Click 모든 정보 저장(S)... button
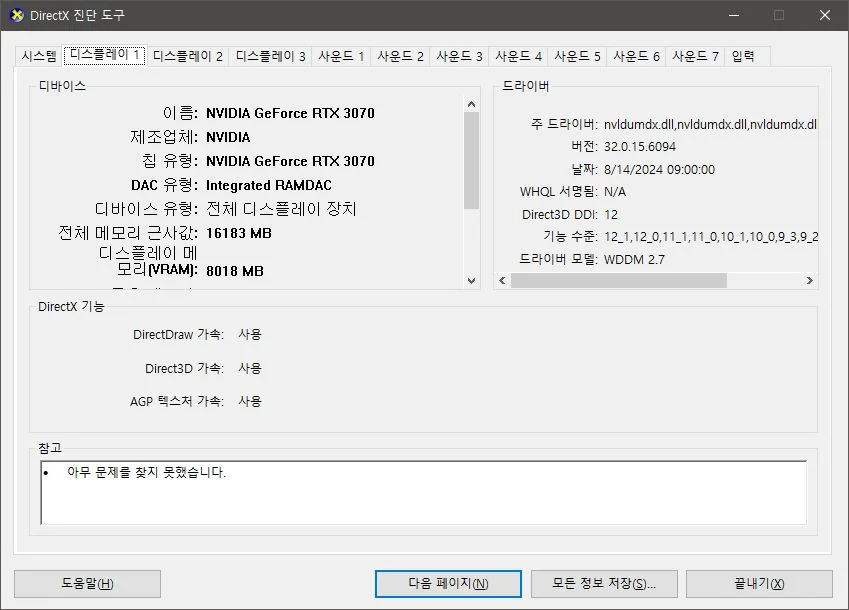Image resolution: width=849 pixels, height=610 pixels. [604, 583]
